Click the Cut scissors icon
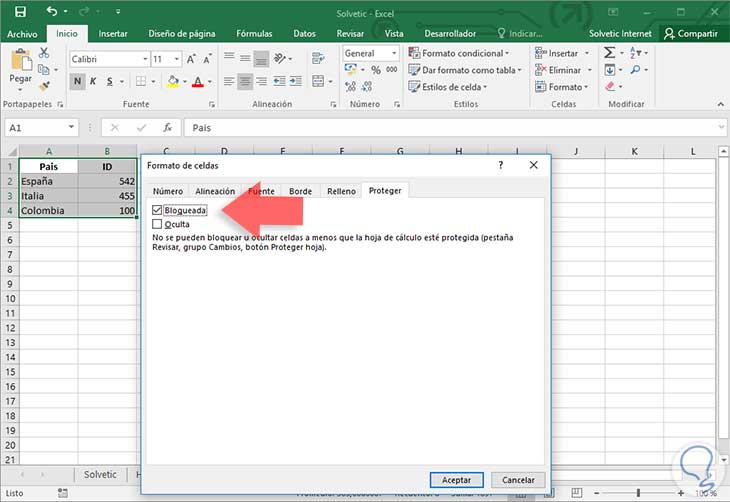This screenshot has height=502, width=730. coord(44,53)
